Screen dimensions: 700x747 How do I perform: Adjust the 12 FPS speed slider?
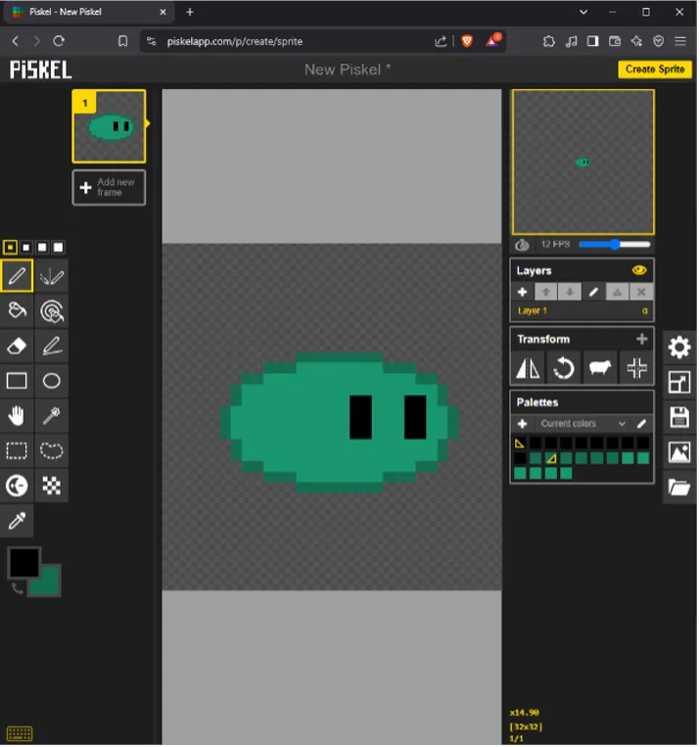pos(617,246)
